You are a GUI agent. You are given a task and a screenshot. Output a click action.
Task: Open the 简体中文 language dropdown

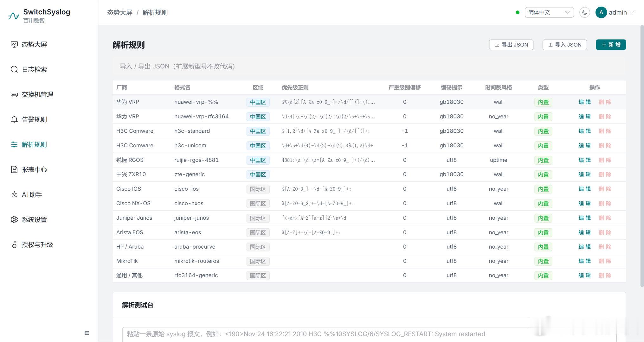pos(549,12)
